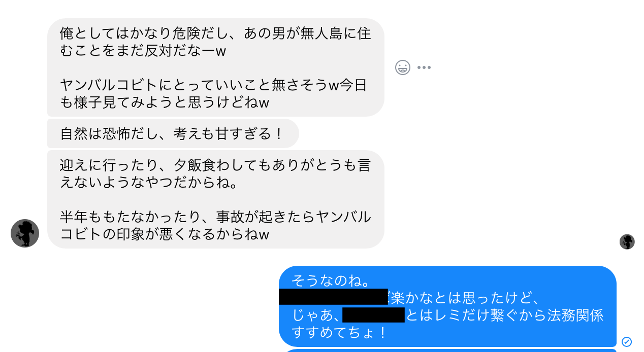
Task: Click the line 迎えに行ったり、夕飯食わしても
Action: click(215, 165)
